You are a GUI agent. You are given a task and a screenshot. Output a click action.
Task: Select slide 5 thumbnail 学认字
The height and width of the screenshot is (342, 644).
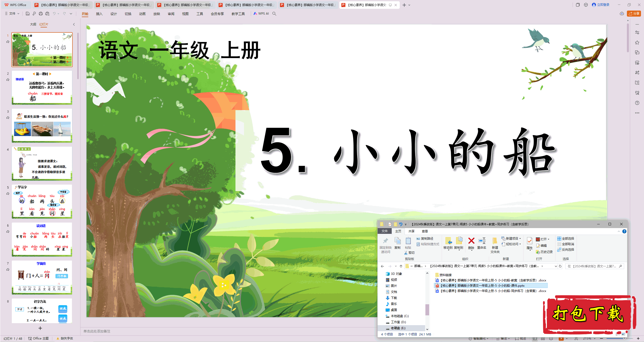(42, 201)
